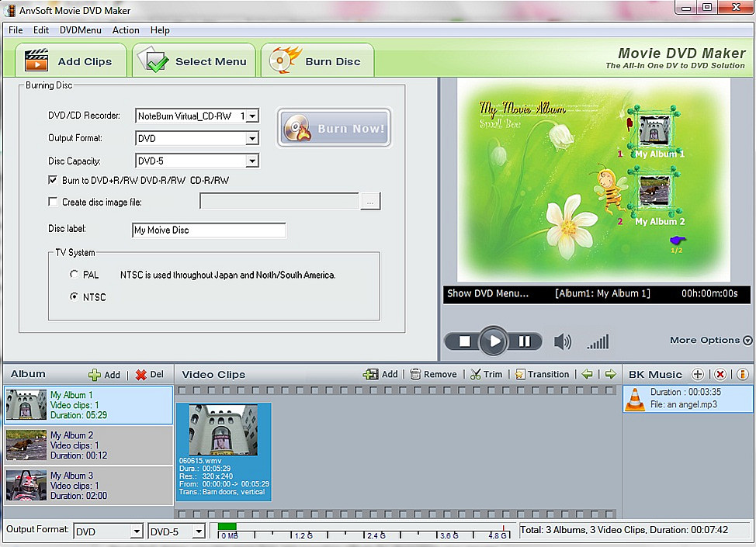756x547 pixels.
Task: Click My Album 1 in DVD menu preview
Action: coord(655,133)
